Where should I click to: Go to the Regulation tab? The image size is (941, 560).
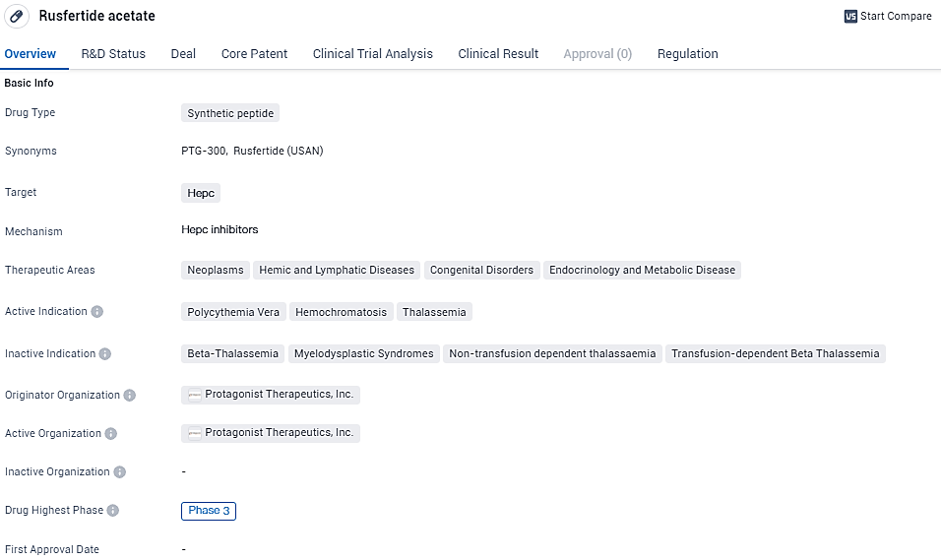[x=687, y=54]
